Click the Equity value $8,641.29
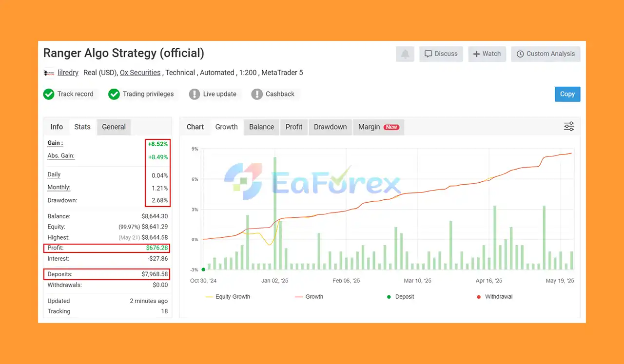 coord(155,227)
